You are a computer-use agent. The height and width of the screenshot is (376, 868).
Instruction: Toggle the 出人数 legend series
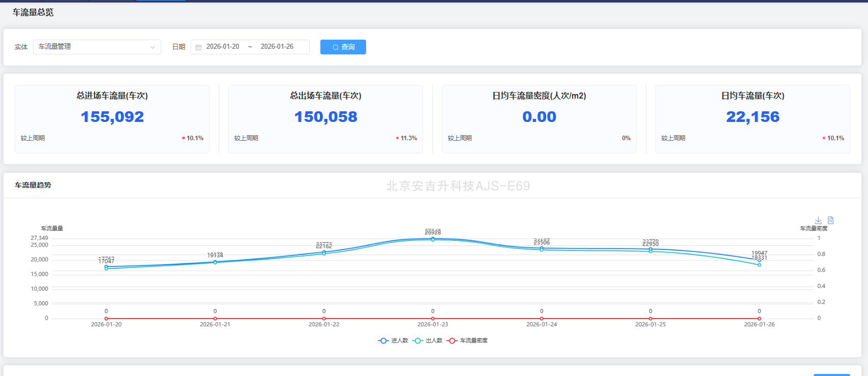428,340
